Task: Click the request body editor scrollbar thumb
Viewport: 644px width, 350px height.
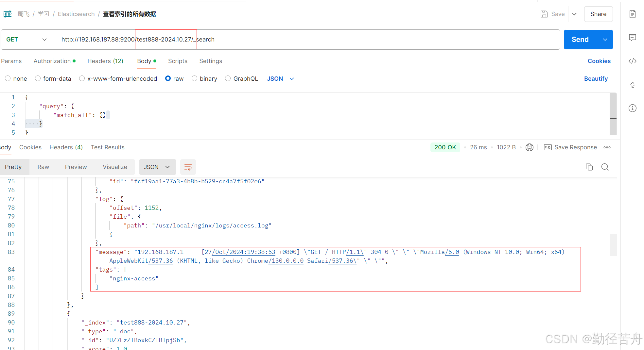Action: pos(613,114)
